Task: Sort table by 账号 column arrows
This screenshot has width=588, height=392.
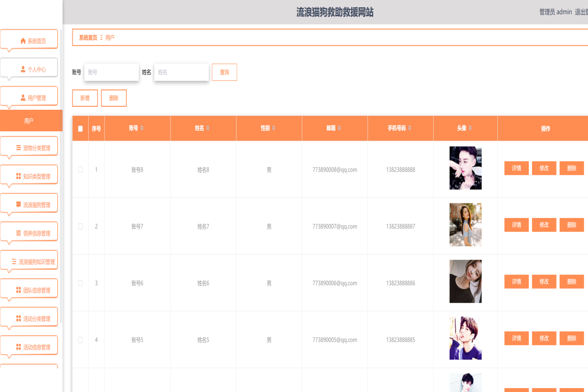Action: pyautogui.click(x=142, y=128)
